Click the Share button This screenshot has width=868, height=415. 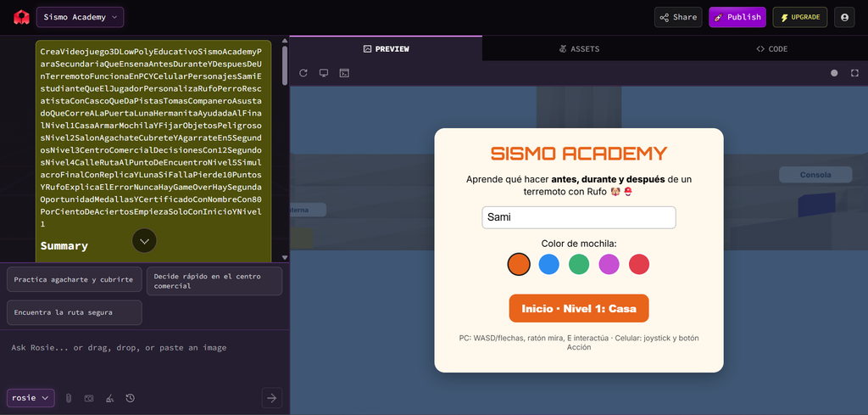point(678,17)
